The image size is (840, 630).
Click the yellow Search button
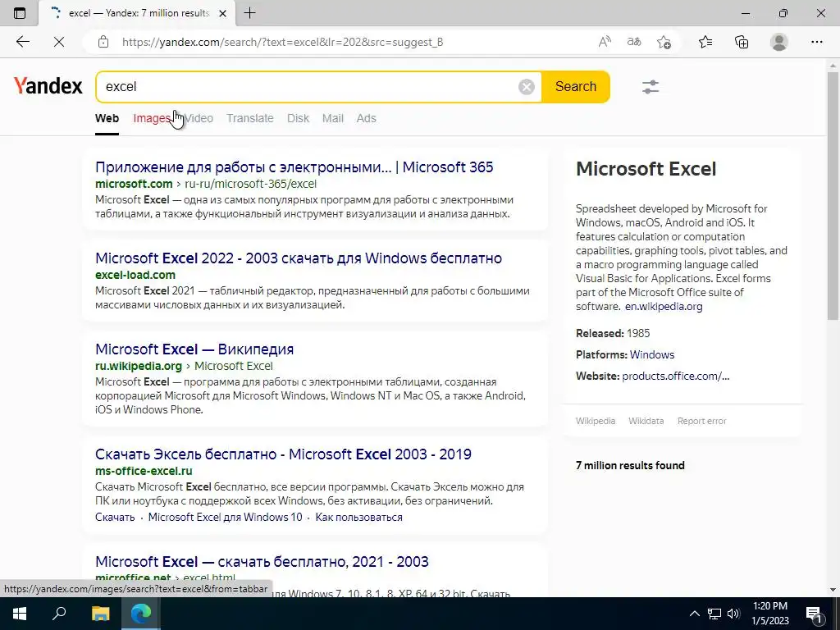pos(576,87)
